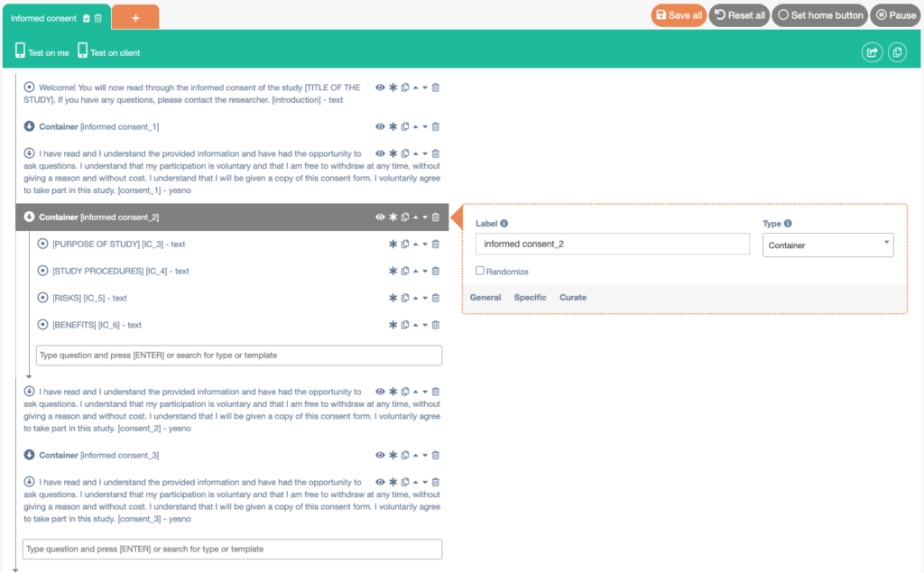Click info icon next to Label
The image size is (924, 573).
pos(504,224)
